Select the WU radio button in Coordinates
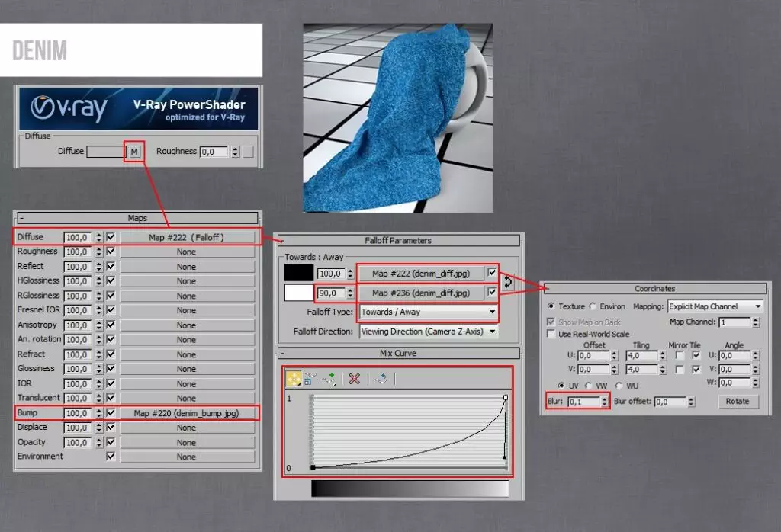Image resolution: width=781 pixels, height=532 pixels. (x=619, y=385)
